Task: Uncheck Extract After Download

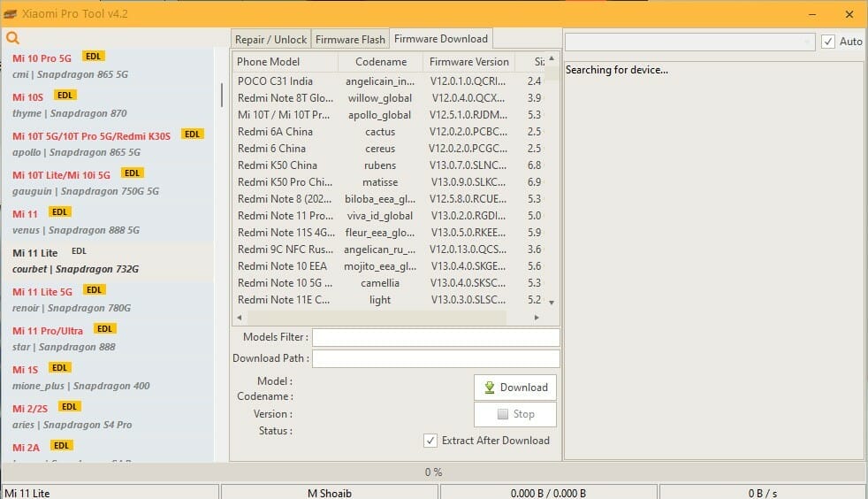Action: (430, 441)
